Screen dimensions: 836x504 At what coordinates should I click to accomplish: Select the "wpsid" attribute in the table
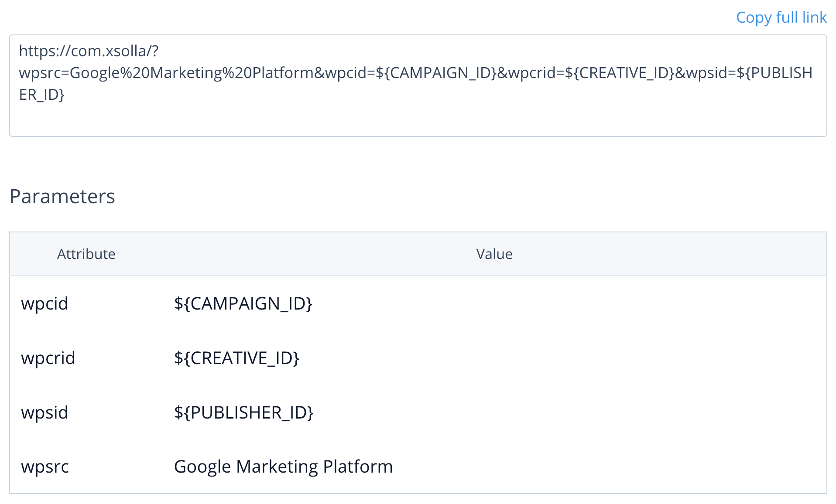click(45, 412)
